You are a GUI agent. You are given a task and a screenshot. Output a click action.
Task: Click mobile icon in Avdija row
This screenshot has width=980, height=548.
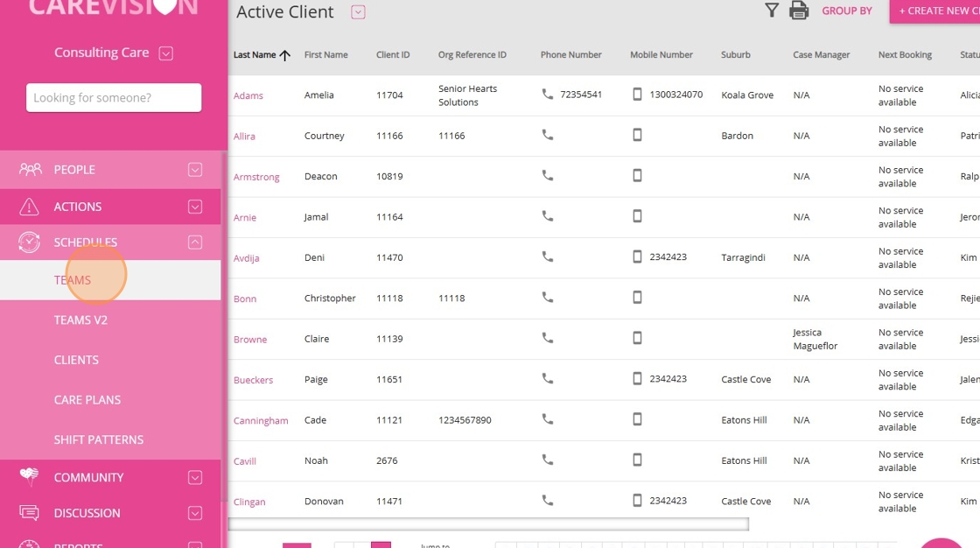click(637, 256)
